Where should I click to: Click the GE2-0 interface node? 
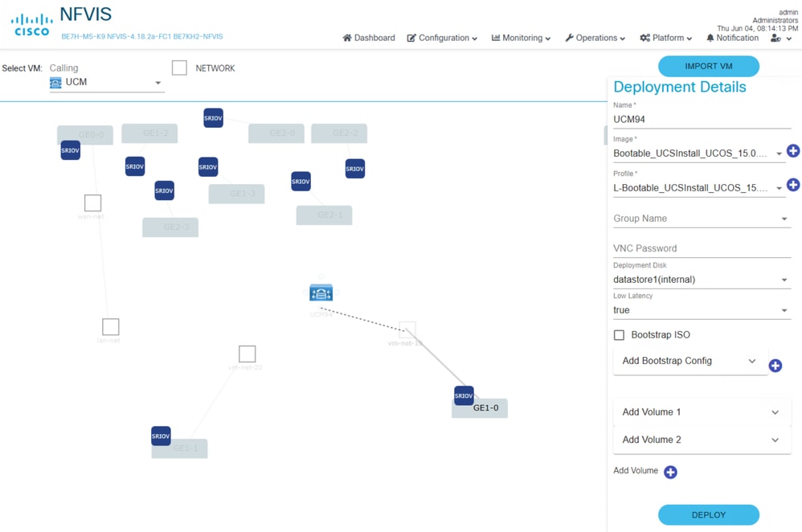click(x=276, y=133)
